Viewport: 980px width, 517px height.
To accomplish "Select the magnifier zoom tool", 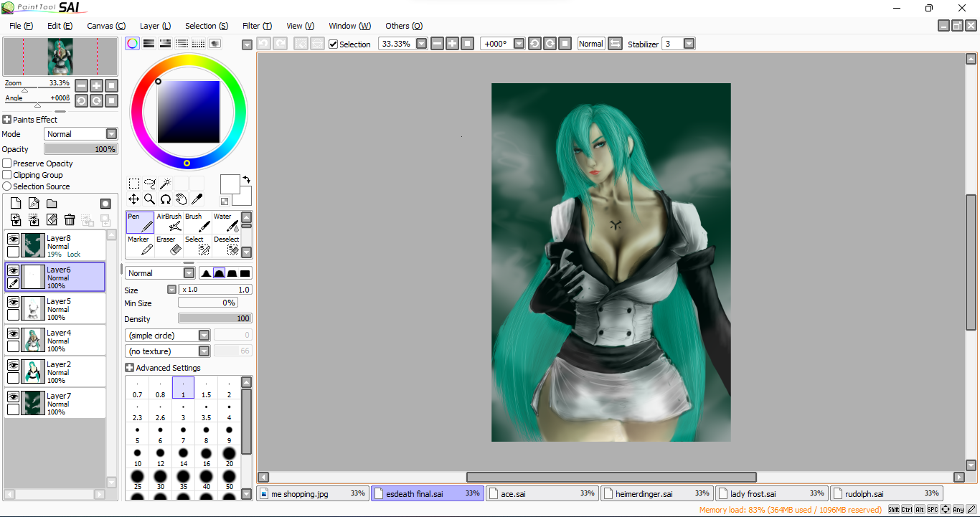I will (x=150, y=199).
